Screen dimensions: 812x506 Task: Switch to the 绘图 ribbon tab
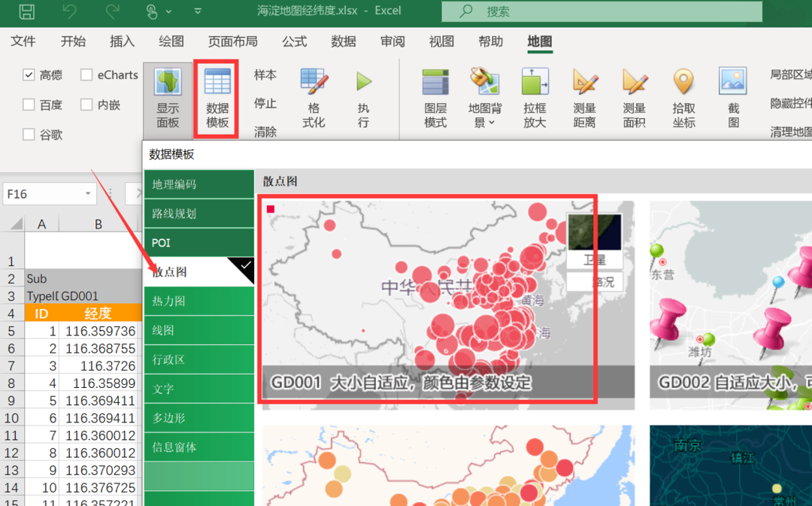point(171,41)
